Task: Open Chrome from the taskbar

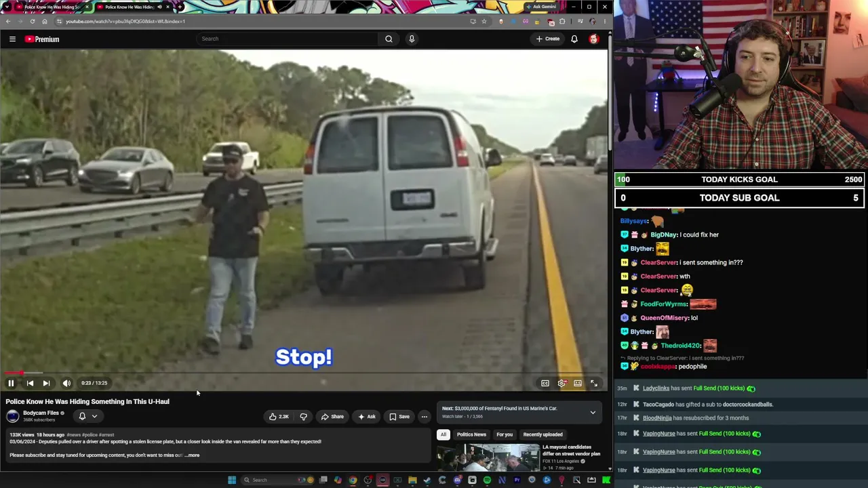Action: coord(353,480)
